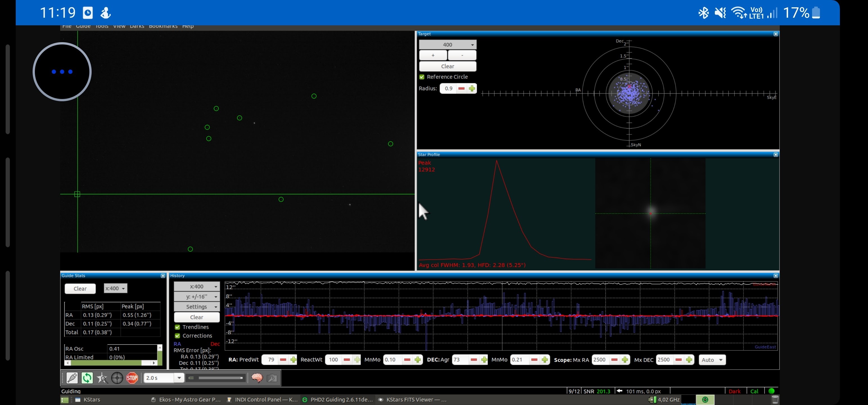Decrease Mx DEC with minus icon
The image size is (868, 405).
coord(679,360)
